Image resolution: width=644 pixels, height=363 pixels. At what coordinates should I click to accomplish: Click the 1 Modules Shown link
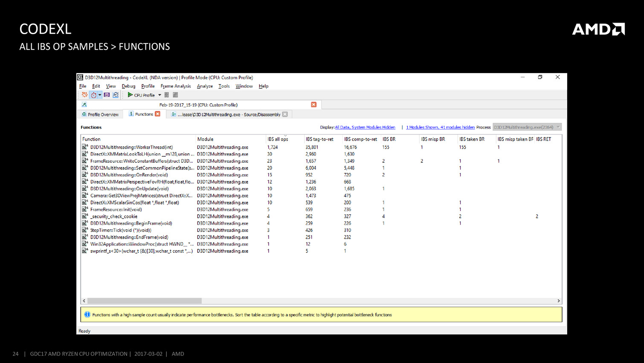coord(440,127)
